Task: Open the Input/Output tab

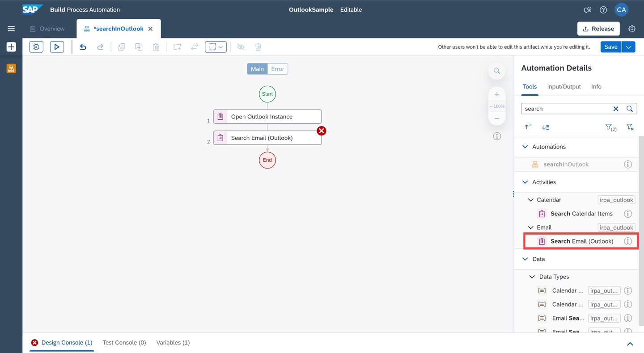Action: pyautogui.click(x=564, y=87)
